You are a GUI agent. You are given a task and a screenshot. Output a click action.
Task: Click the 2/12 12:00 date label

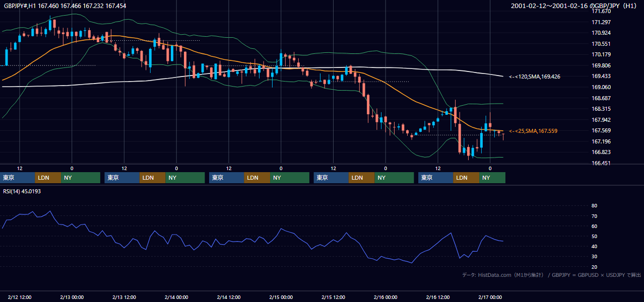[x=20, y=297]
